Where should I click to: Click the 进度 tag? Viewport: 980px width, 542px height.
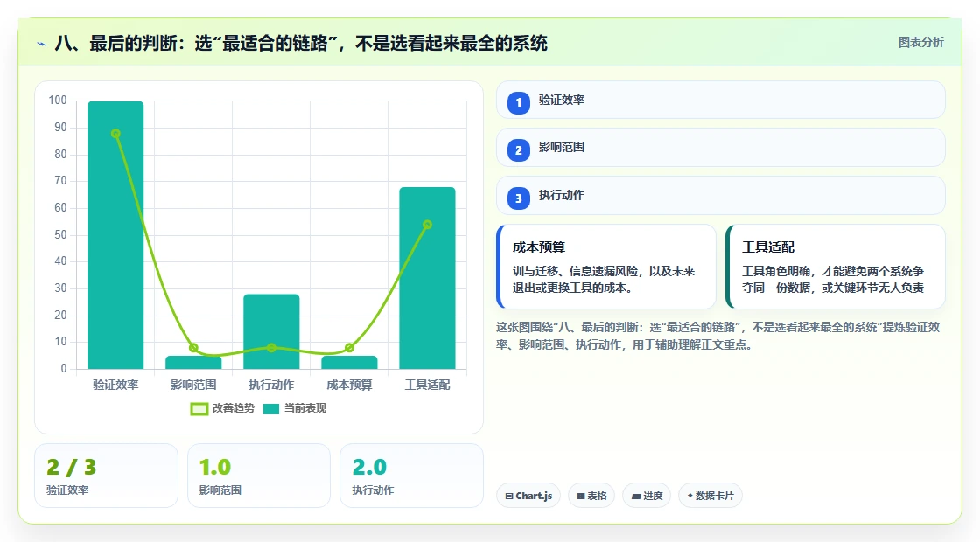(x=647, y=496)
